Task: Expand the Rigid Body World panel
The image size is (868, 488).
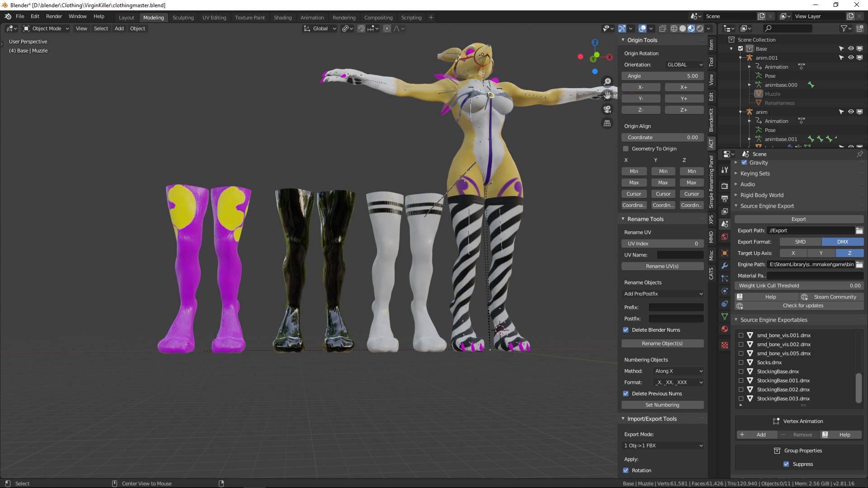Action: 762,195
